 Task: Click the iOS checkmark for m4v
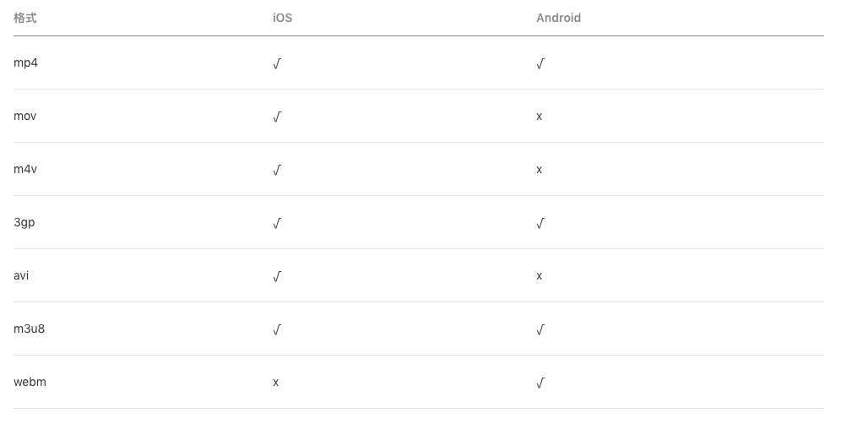point(277,170)
